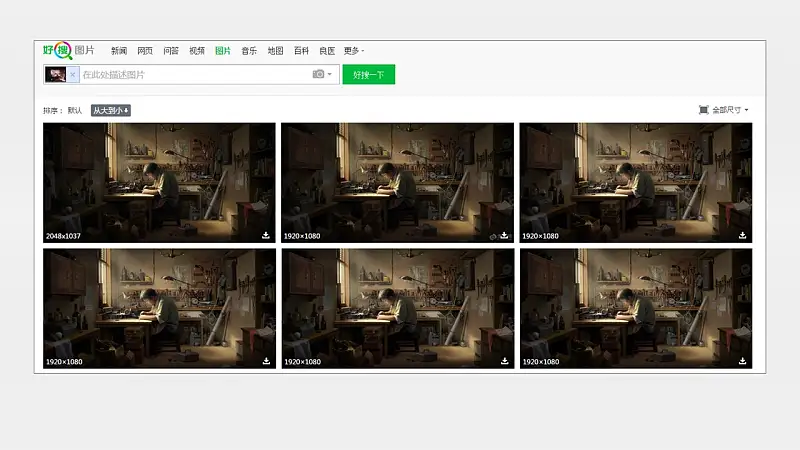Download the top-middle 1920×1080 image

coord(504,235)
